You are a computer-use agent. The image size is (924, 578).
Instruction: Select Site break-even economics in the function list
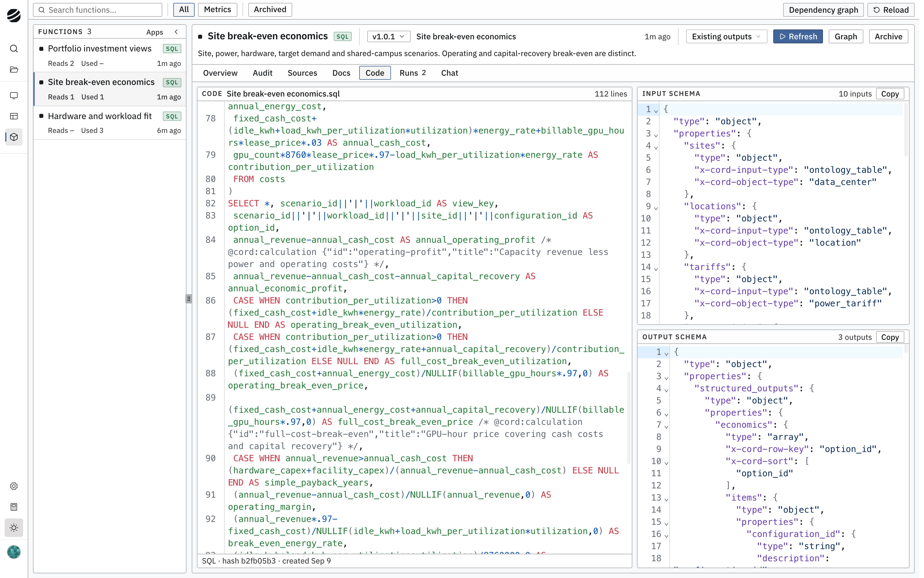click(x=110, y=89)
